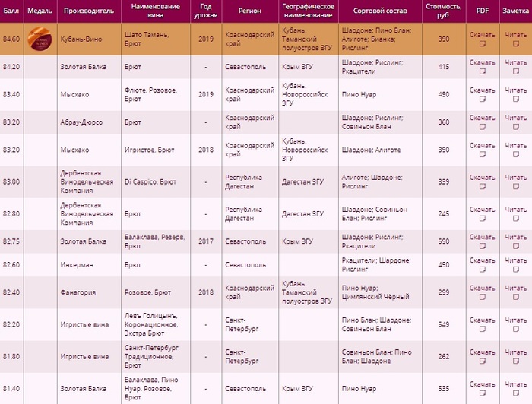Select score cell 84,60
This screenshot has width=532, height=404.
coord(11,39)
